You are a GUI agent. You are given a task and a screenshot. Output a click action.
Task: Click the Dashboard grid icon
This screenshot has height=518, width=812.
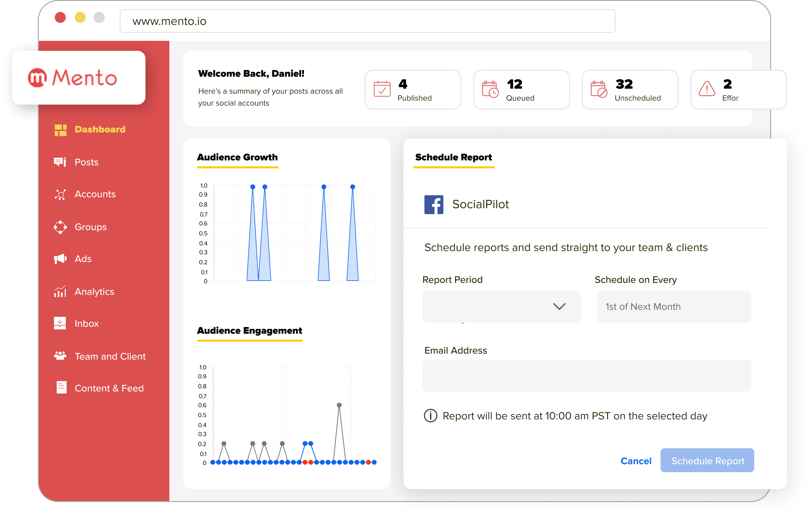[x=61, y=130]
